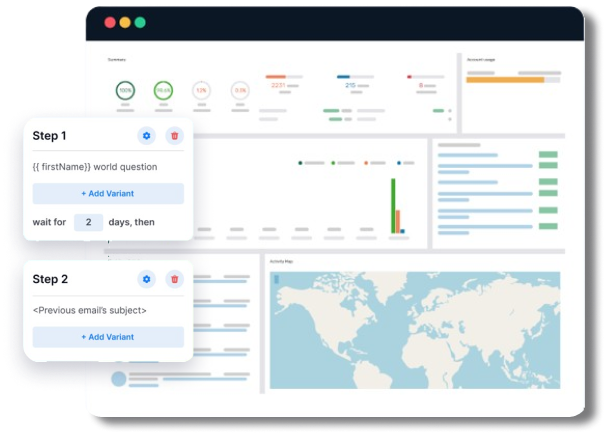Open Step 1 settings gear
This screenshot has height=433, width=609.
[x=147, y=136]
